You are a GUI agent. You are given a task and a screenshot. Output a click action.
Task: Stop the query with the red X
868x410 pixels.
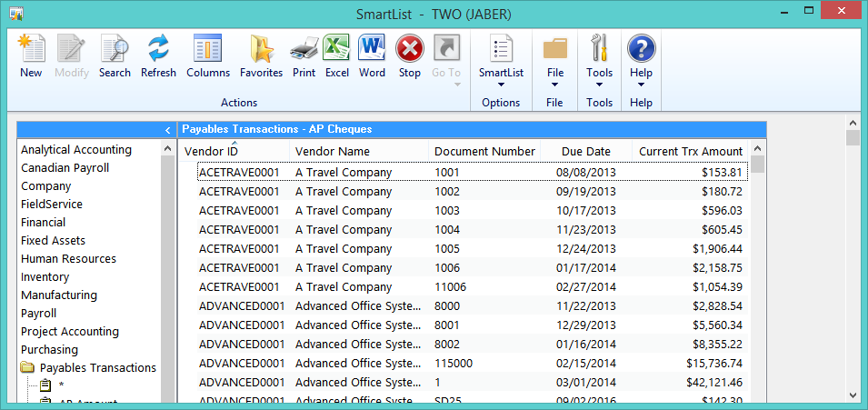click(x=410, y=49)
